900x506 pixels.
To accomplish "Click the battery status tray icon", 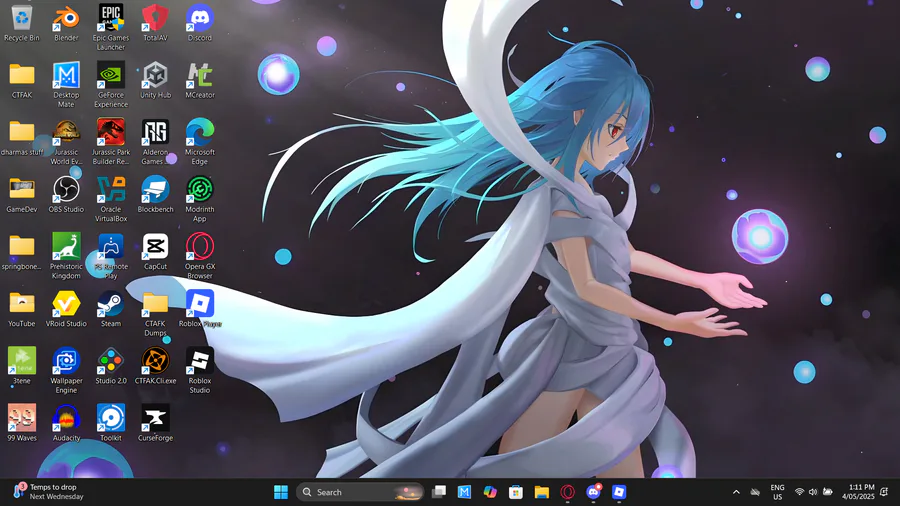I will pos(828,492).
